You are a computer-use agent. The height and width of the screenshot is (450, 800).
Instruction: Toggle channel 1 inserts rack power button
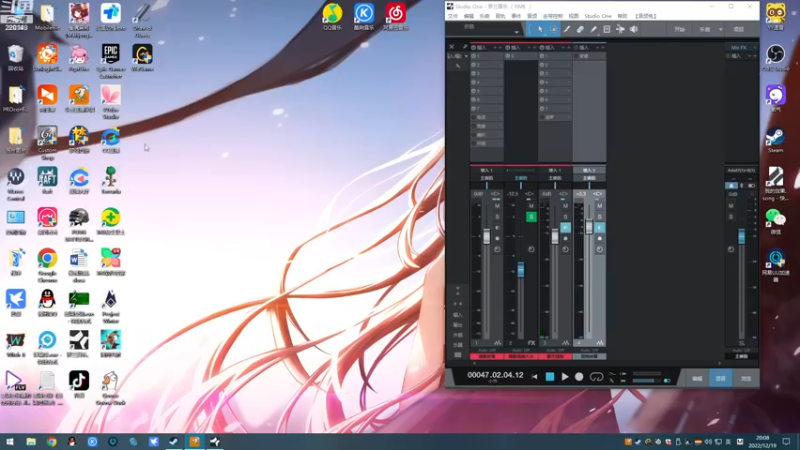pos(473,47)
